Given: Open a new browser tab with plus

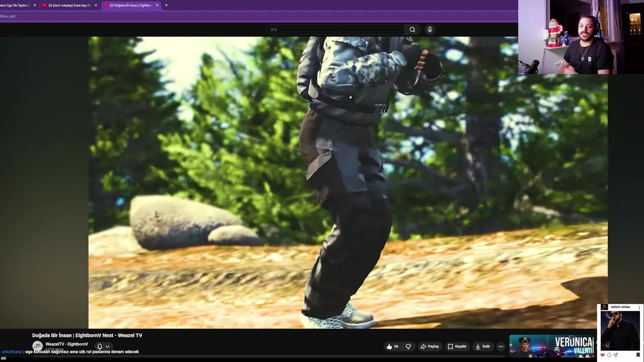Looking at the screenshot, I should tap(166, 5).
